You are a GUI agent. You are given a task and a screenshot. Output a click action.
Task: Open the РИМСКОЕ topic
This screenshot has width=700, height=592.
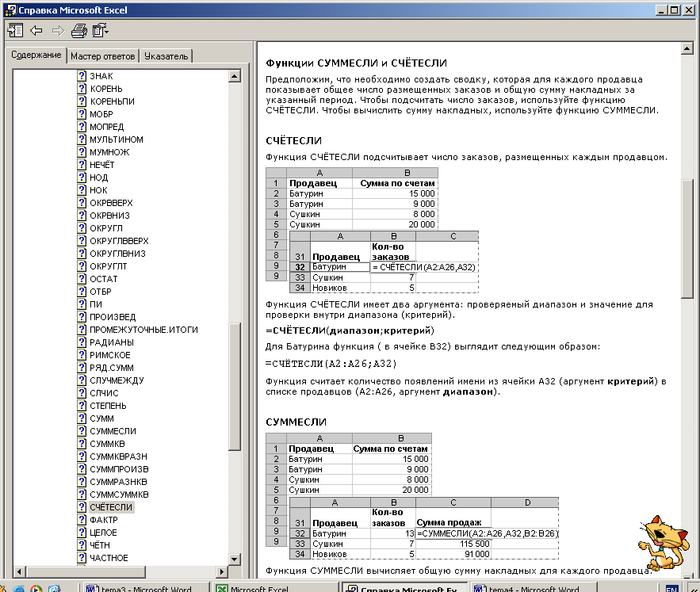[x=110, y=355]
